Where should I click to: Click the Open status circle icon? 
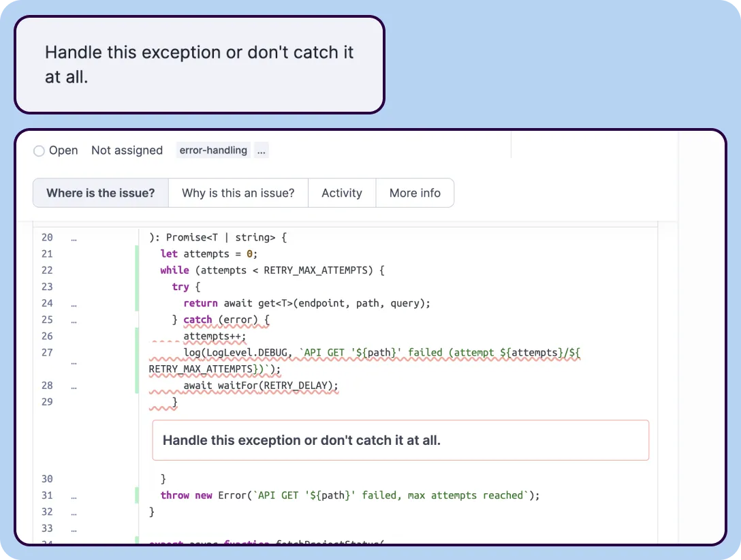click(x=39, y=151)
